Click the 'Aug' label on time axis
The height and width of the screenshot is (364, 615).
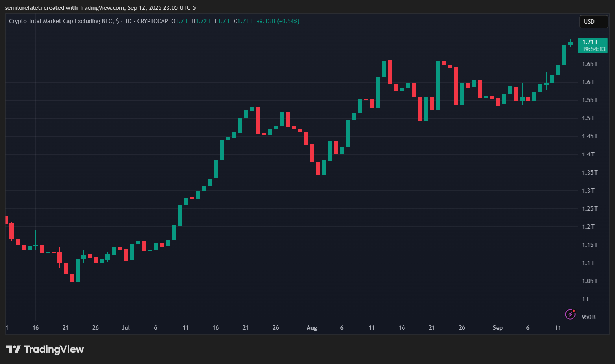(x=312, y=327)
